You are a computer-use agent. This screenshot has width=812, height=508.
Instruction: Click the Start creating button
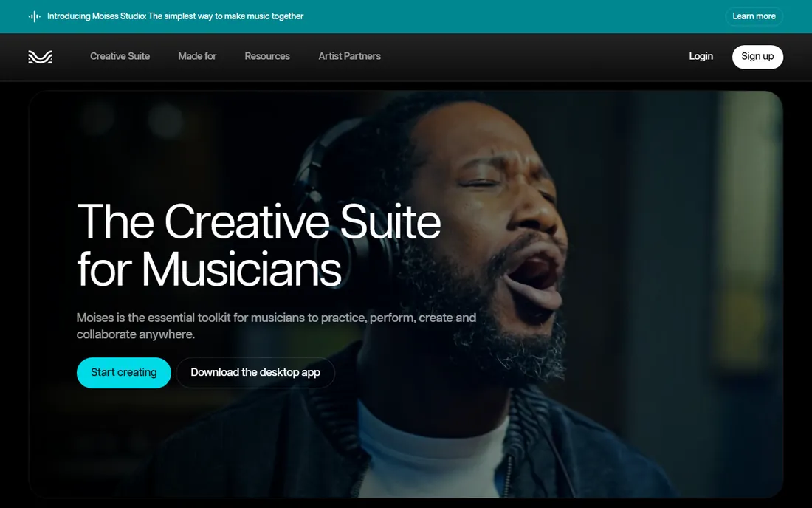pyautogui.click(x=124, y=373)
